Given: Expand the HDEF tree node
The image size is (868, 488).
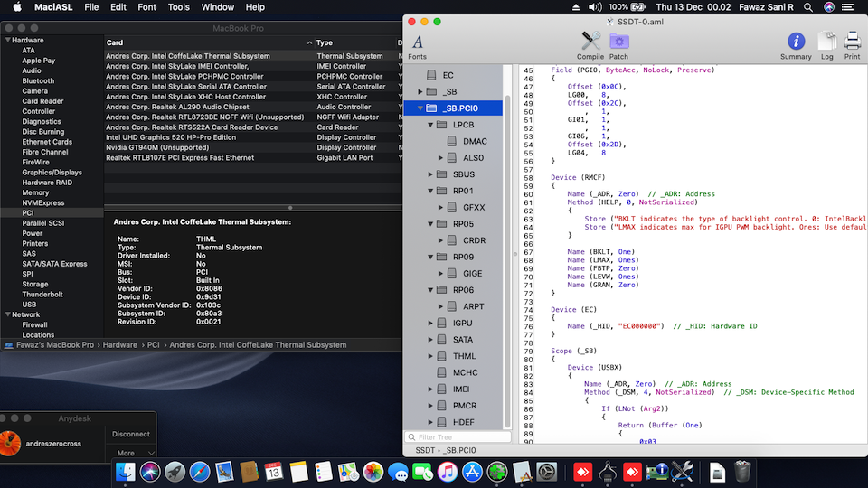Looking at the screenshot, I should click(431, 422).
